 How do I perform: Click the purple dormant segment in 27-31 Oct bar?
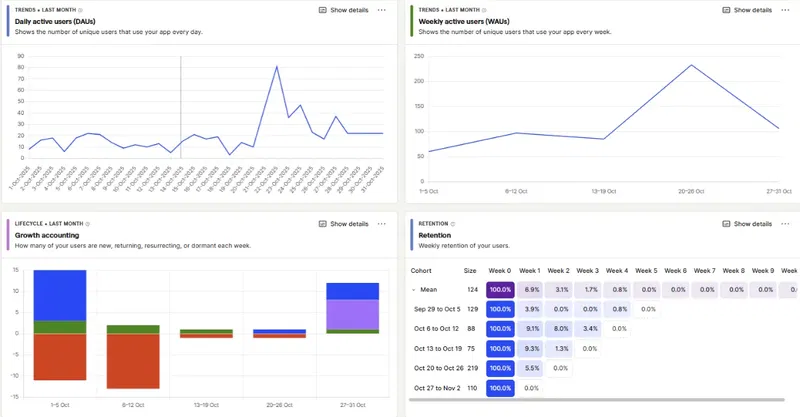(352, 314)
